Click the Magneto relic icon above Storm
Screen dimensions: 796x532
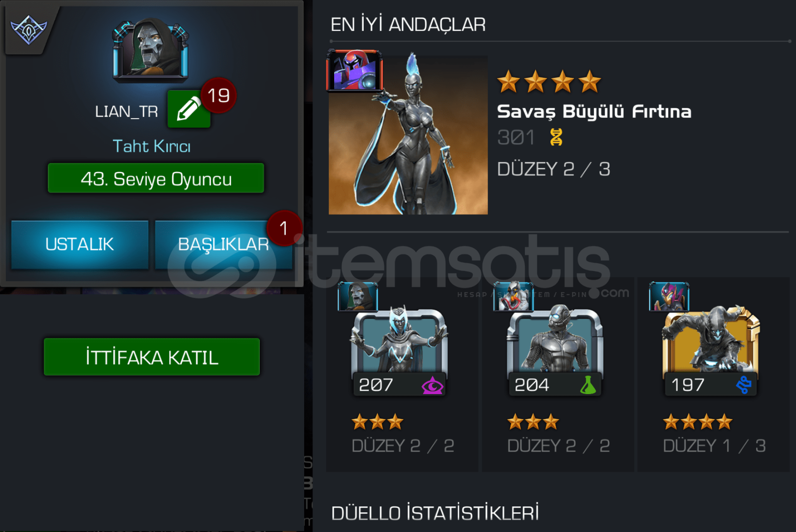coord(355,70)
